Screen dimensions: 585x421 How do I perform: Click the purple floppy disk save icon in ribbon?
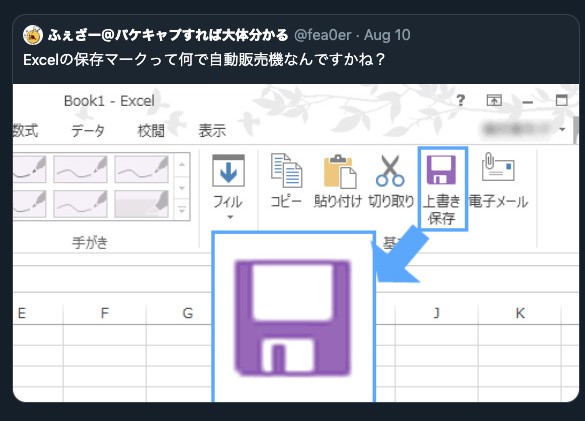pyautogui.click(x=441, y=170)
